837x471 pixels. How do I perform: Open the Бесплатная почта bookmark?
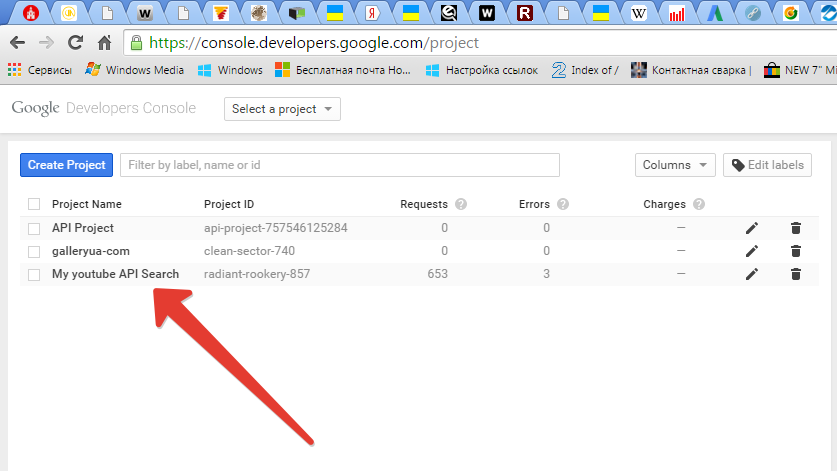343,70
